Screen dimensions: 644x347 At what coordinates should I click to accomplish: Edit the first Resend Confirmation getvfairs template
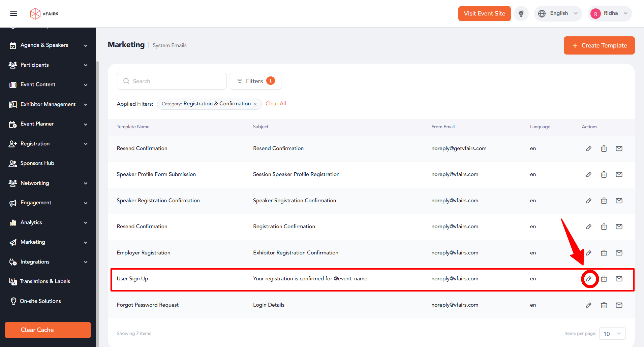point(588,148)
